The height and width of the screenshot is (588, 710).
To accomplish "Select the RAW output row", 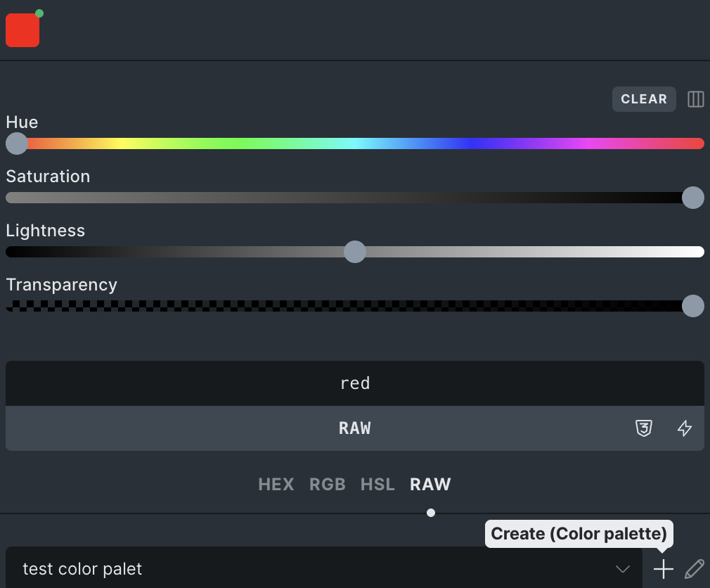I will click(354, 428).
